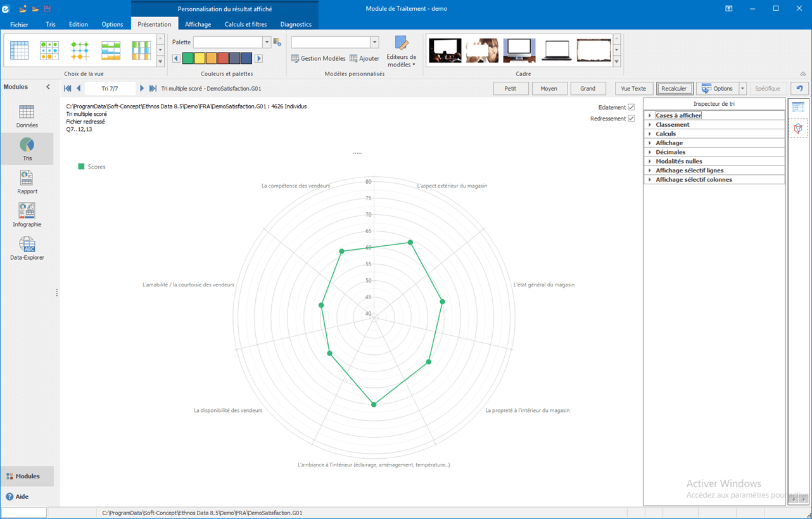Pick the yellow palette swatch

[200, 58]
